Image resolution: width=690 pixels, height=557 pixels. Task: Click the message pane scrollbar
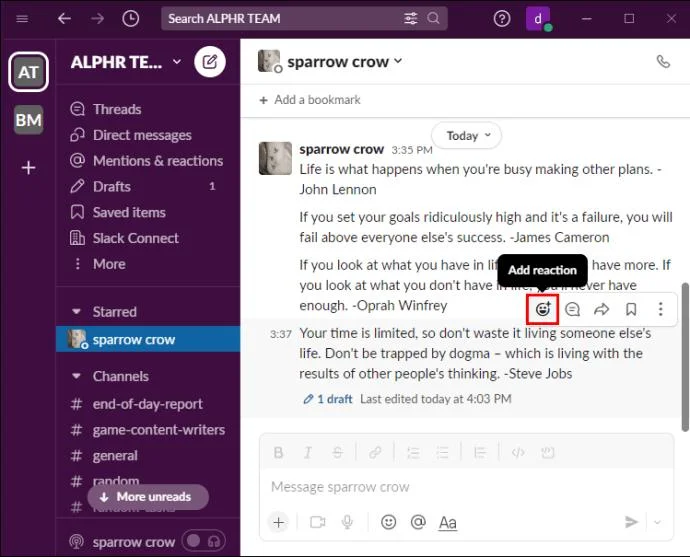click(685, 357)
